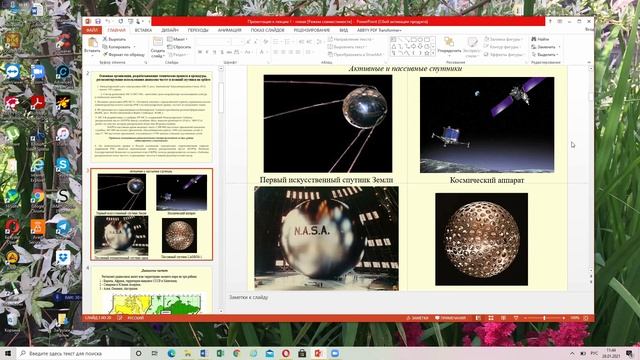Toggle text shadow in font group
The image size is (640, 360).
point(222,52)
